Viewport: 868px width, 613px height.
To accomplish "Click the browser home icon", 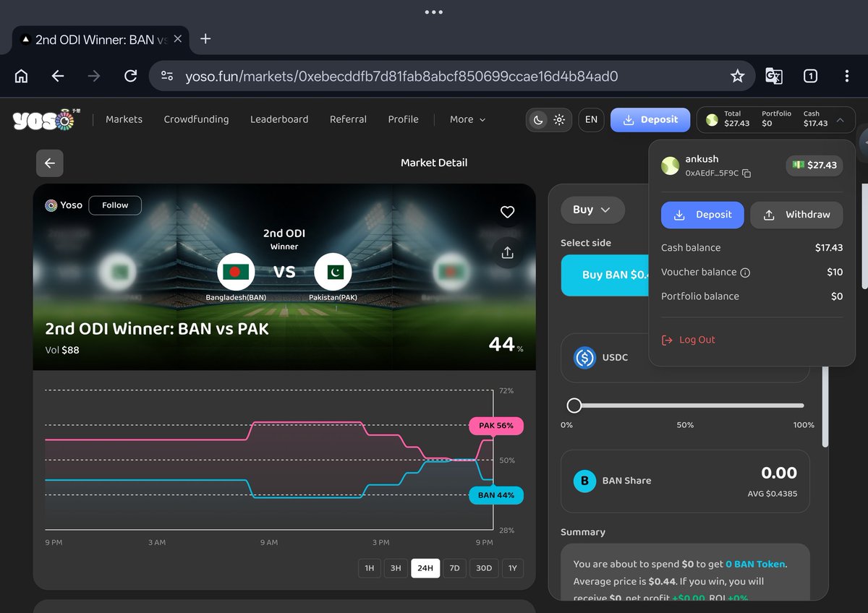I will 22,76.
